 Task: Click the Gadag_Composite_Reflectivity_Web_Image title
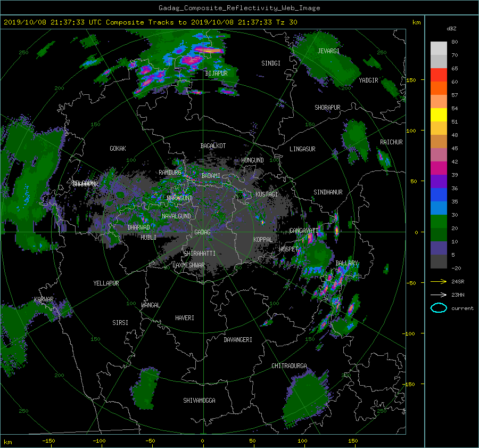239,8
